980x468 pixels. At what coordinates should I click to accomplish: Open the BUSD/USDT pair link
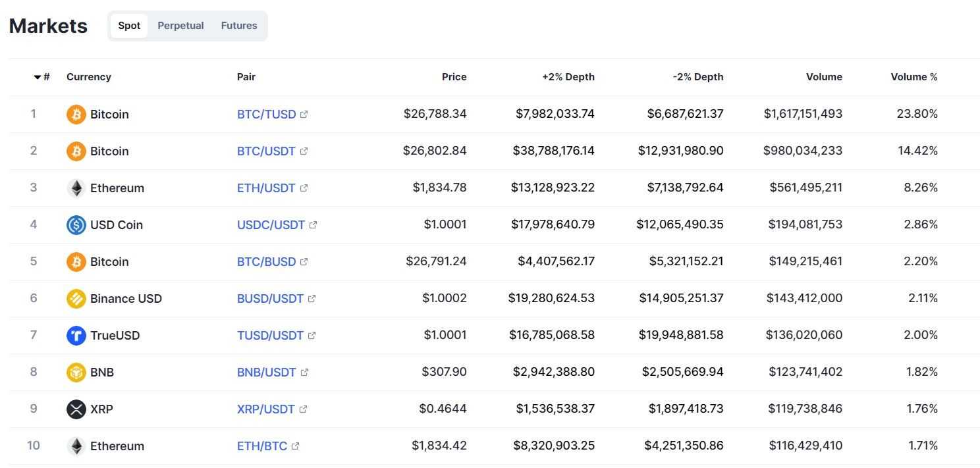pyautogui.click(x=270, y=298)
